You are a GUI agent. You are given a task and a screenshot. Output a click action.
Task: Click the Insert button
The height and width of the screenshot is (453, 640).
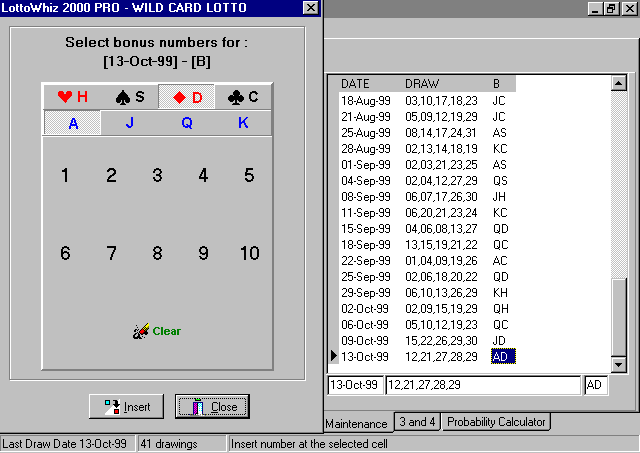coord(127,406)
